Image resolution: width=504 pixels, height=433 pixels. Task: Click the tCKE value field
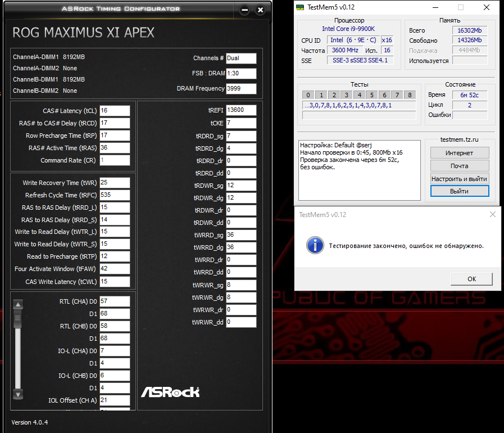(x=241, y=123)
